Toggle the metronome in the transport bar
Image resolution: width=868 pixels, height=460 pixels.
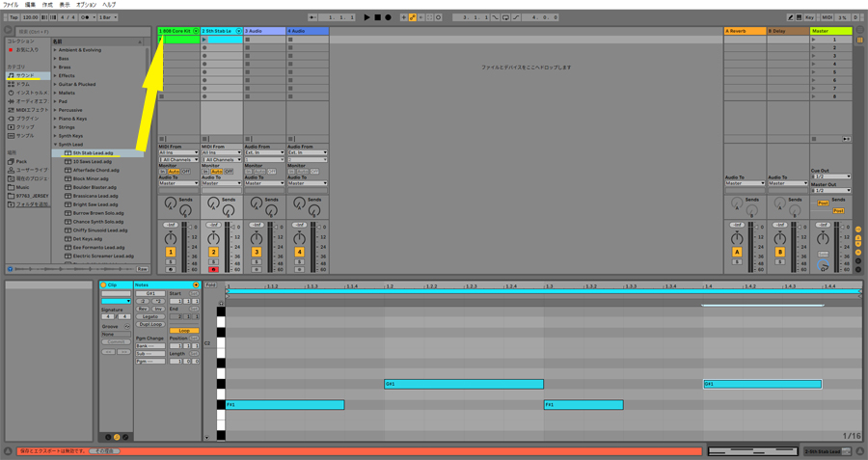coord(87,17)
